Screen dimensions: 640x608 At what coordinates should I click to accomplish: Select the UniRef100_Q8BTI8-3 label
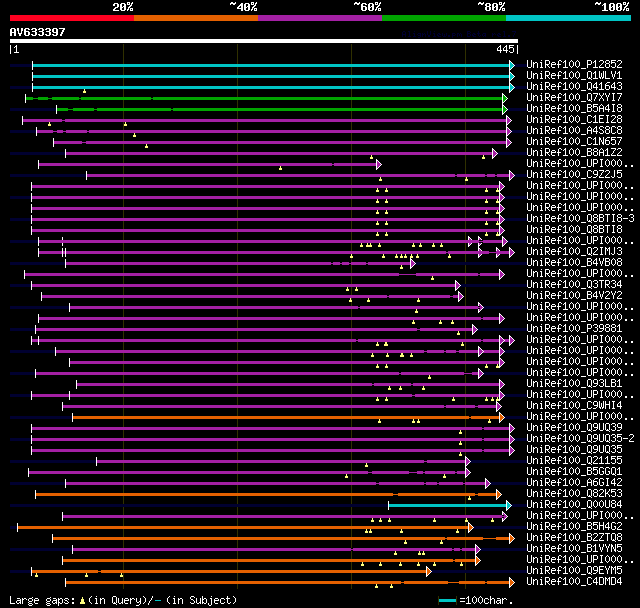tap(580, 219)
